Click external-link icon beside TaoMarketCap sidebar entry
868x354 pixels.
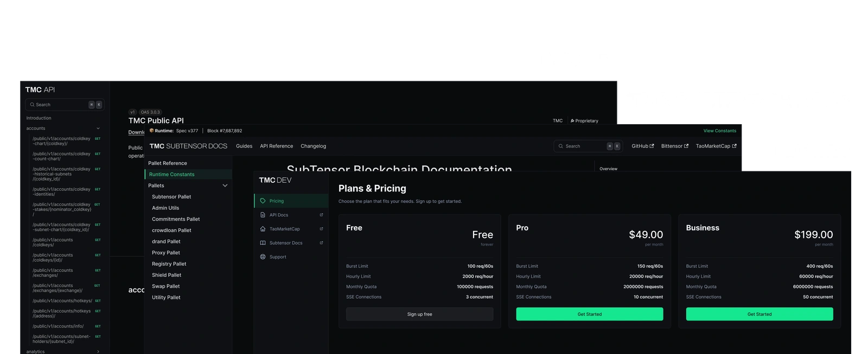[321, 229]
